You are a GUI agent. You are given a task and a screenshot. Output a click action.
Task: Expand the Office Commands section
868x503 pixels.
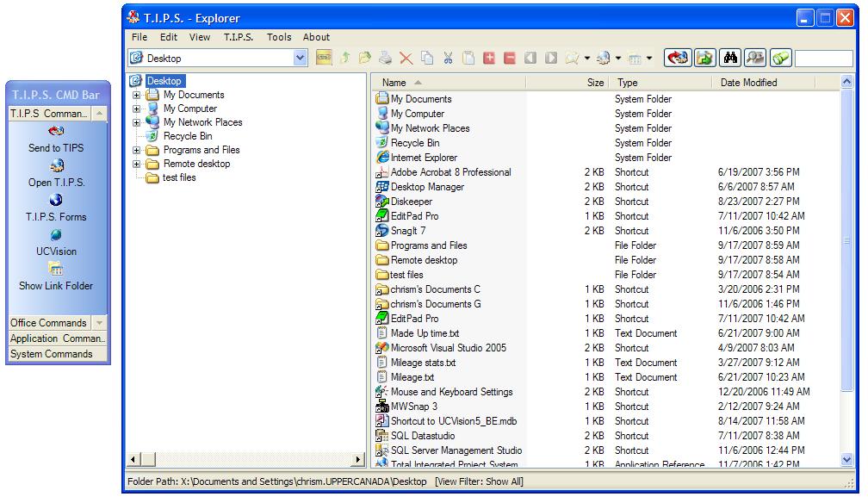pos(99,323)
